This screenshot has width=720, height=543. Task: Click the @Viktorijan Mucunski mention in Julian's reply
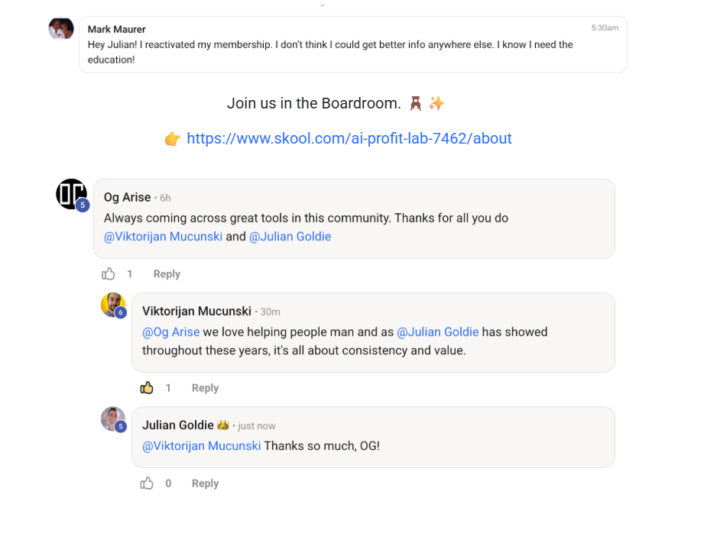(201, 446)
